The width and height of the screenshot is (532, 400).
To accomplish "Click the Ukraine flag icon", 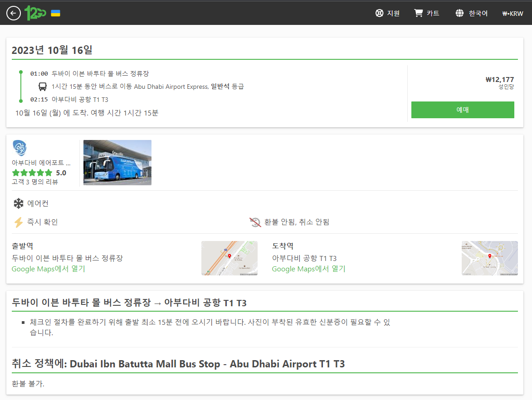I will [56, 13].
